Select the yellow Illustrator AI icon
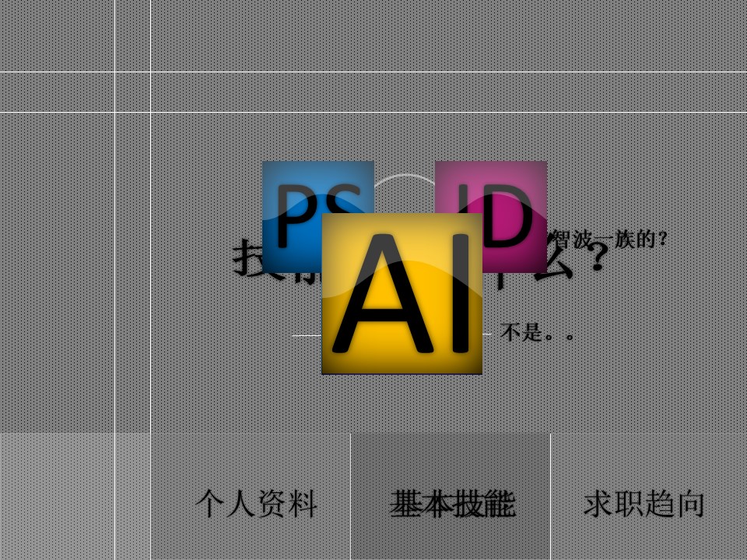 (x=402, y=294)
